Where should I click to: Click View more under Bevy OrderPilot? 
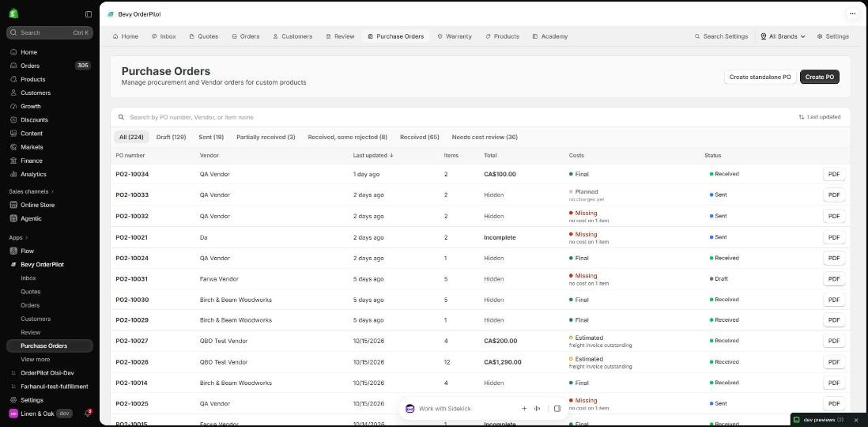[36, 360]
